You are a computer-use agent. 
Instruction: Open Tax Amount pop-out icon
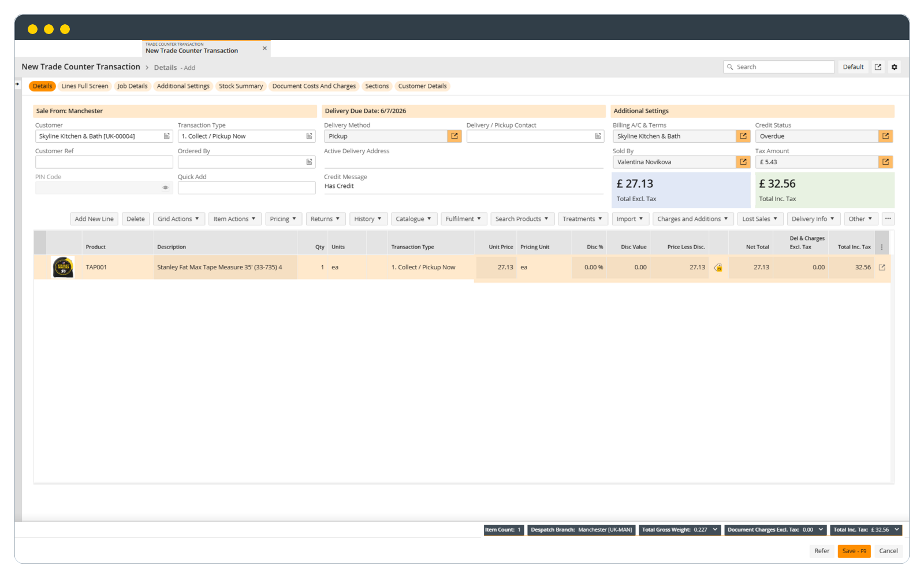pyautogui.click(x=886, y=162)
